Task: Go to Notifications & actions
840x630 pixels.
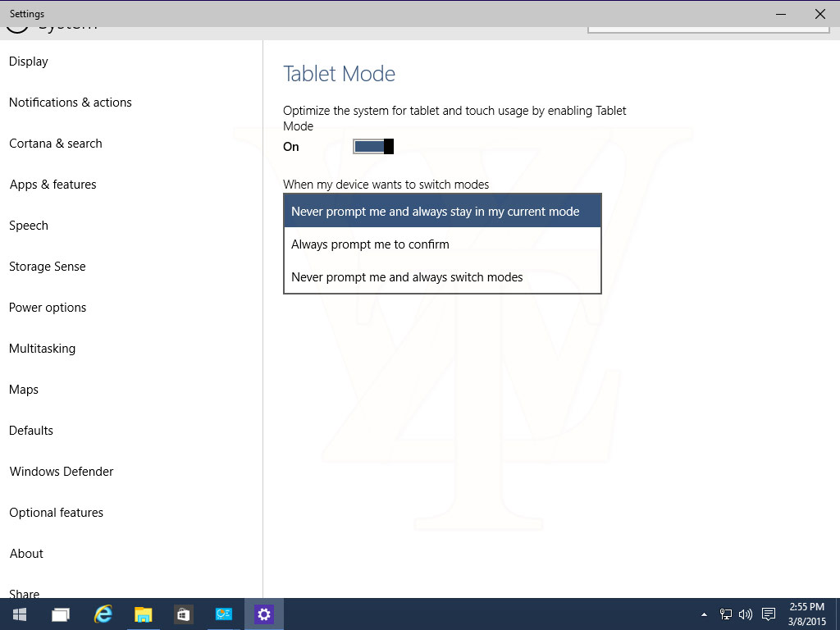Action: click(x=71, y=103)
